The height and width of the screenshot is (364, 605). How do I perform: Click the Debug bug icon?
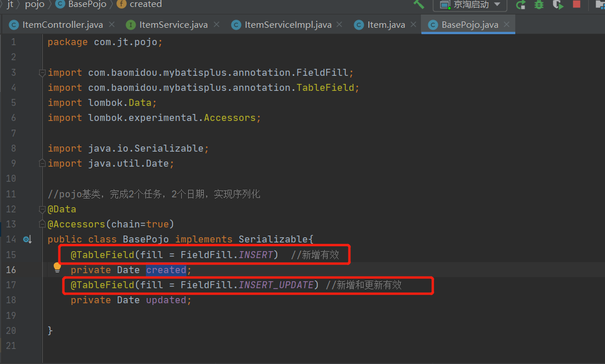click(539, 5)
